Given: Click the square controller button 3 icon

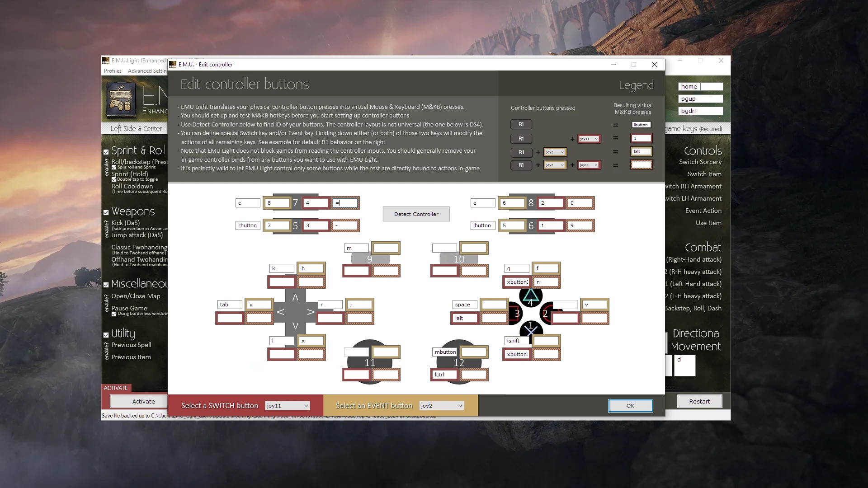Looking at the screenshot, I should click(516, 314).
